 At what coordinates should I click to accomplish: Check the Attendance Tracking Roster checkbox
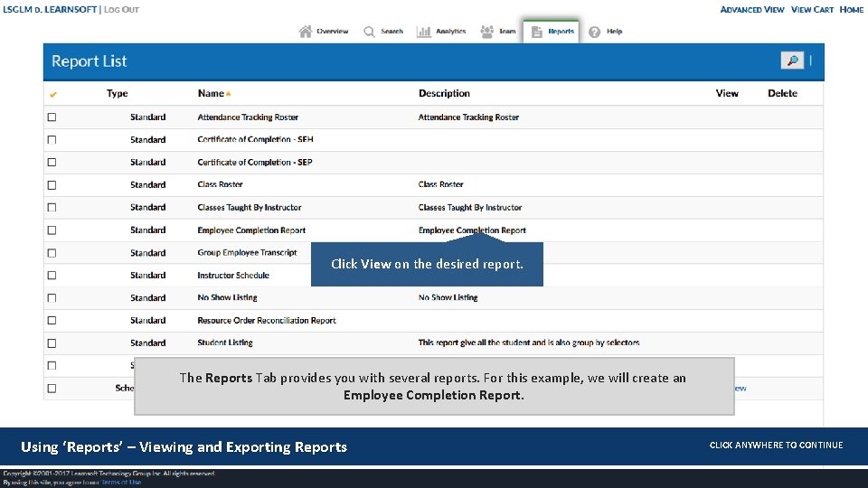(52, 117)
